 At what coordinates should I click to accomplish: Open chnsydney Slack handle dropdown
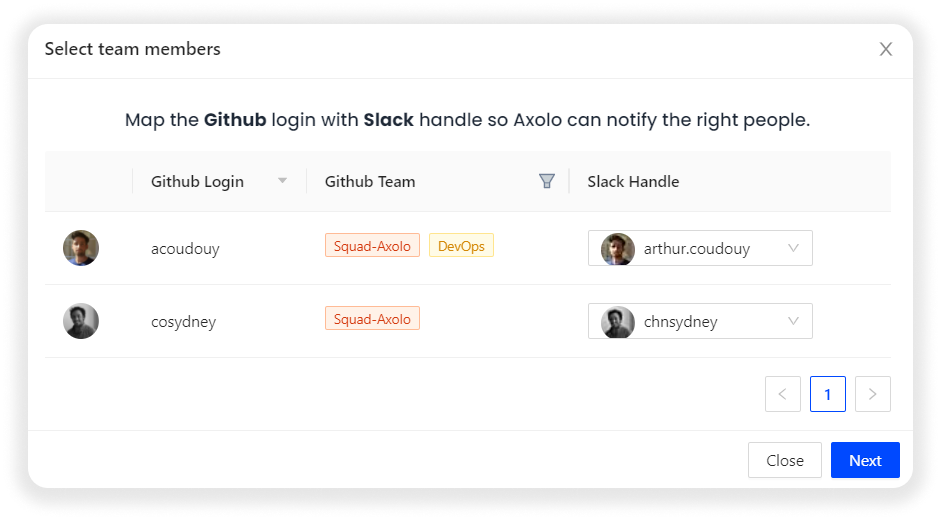pos(700,322)
